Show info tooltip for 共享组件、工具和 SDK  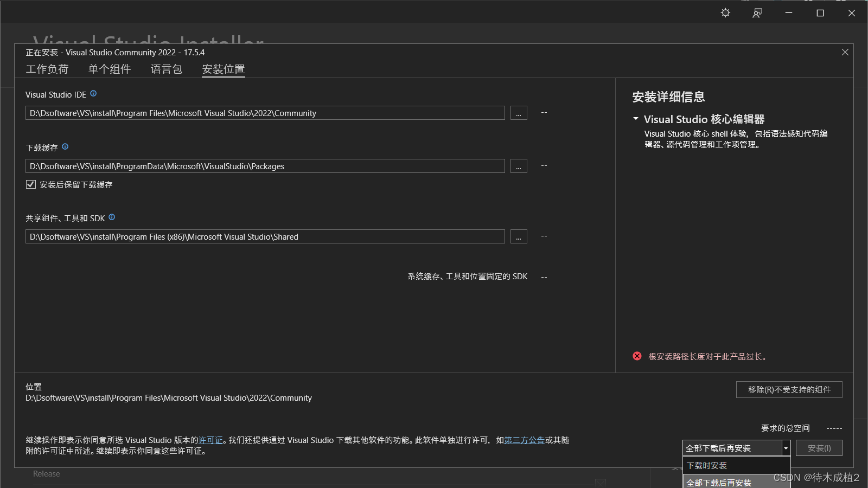pos(112,217)
